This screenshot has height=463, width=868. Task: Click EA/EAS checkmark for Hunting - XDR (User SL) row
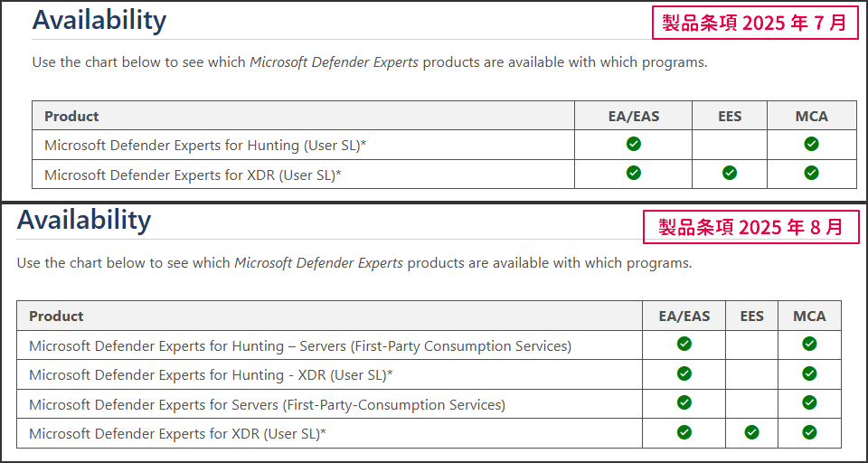pyautogui.click(x=684, y=373)
